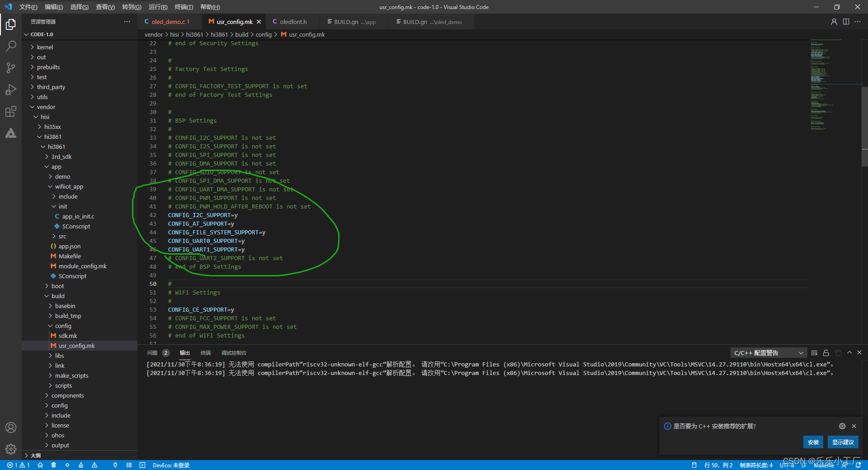Screen dimensions: 868x470
Task: Open the 文件(F) menu
Action: pos(28,7)
